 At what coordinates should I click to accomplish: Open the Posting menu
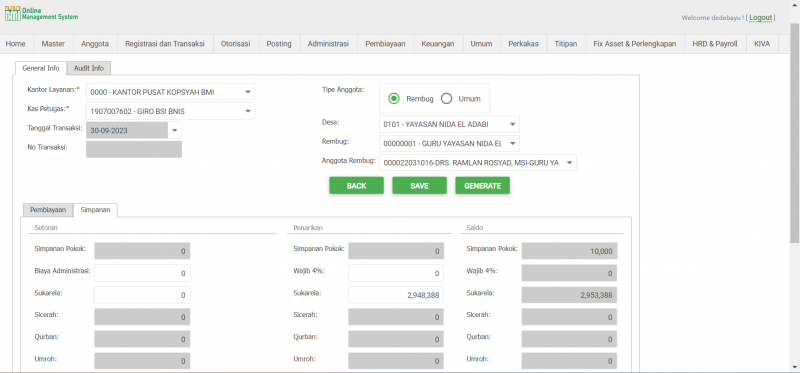(x=279, y=44)
